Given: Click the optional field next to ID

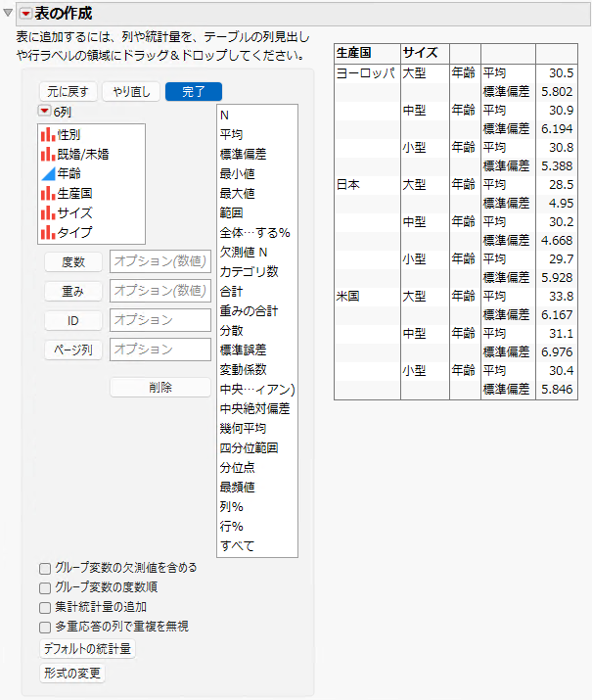Looking at the screenshot, I should [x=160, y=320].
